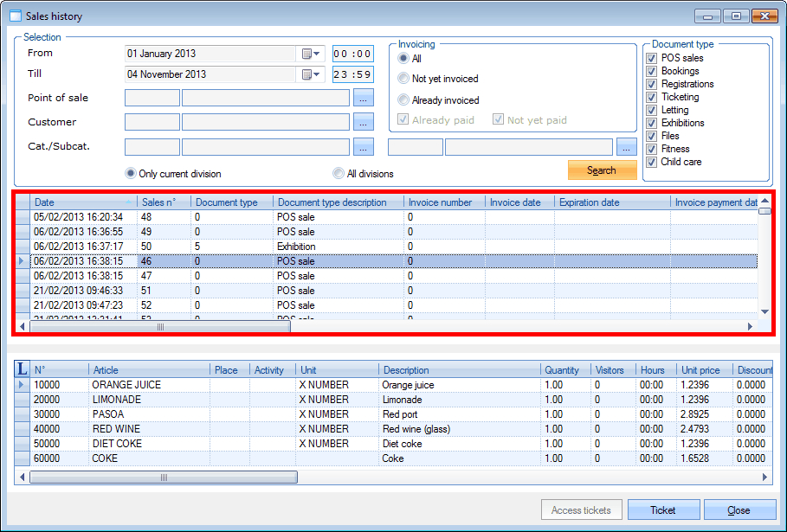Viewport: 787px width, 532px height.
Task: Select the Not yet invoiced option
Action: coord(403,79)
